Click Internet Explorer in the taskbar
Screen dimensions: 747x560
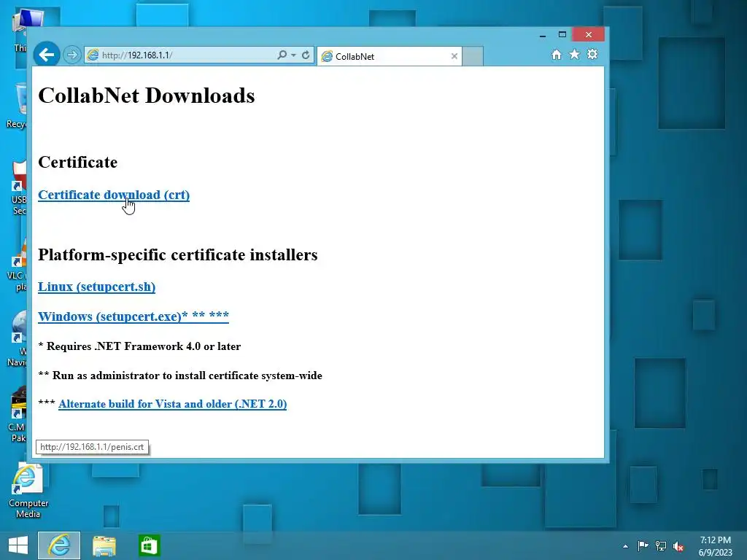click(59, 545)
